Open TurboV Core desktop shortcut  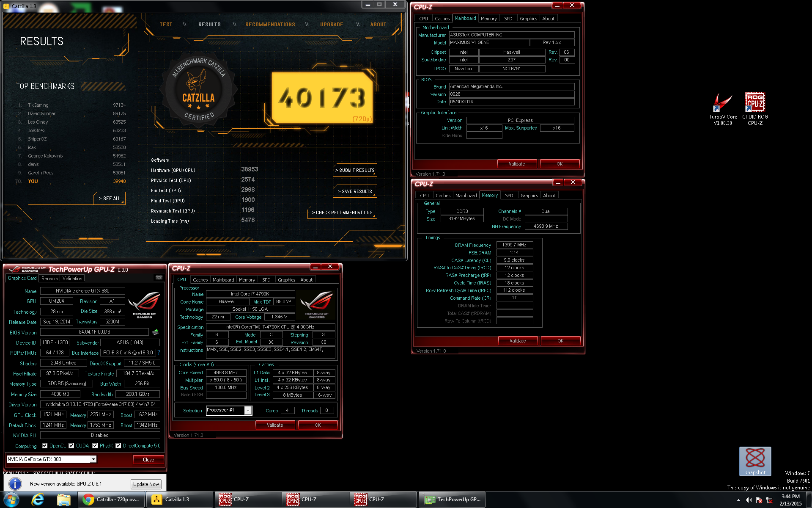(723, 109)
